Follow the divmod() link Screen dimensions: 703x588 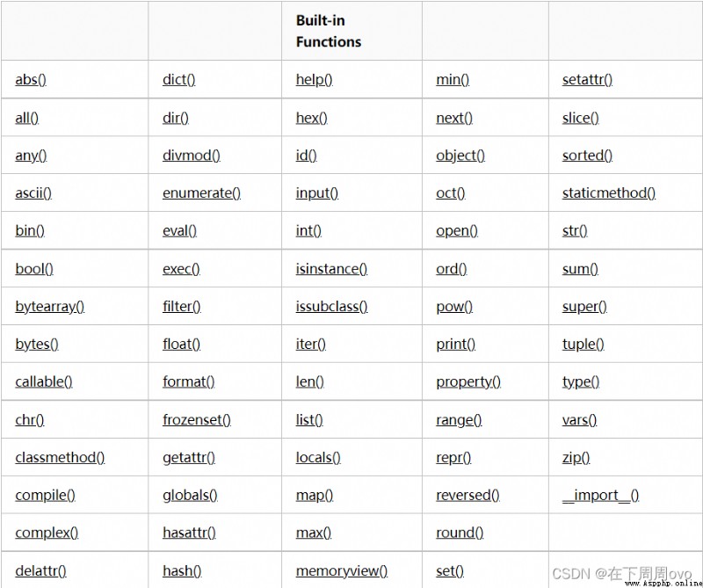point(191,156)
